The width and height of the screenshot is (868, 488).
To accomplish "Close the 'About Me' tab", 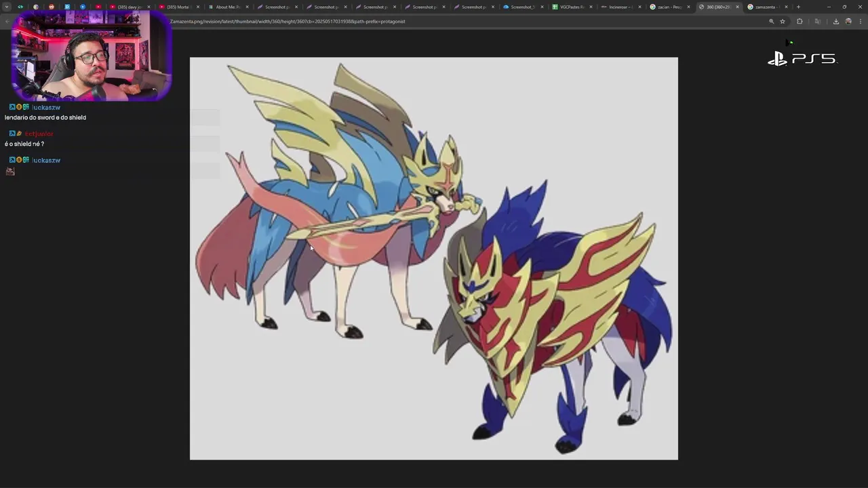I will (247, 7).
